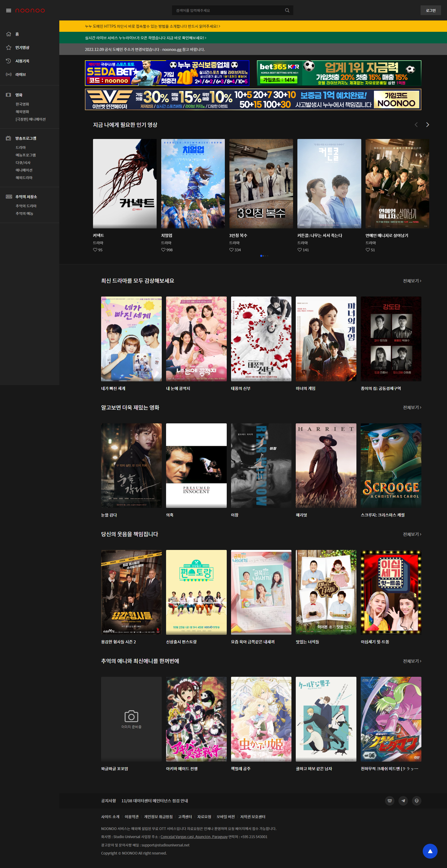Open the Concejal Vargas address link

click(x=194, y=837)
